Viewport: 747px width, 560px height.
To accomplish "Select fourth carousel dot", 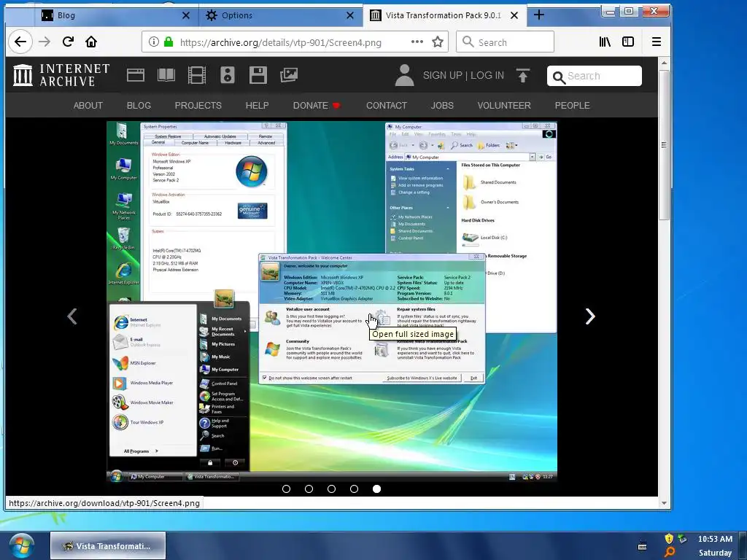I will coord(354,489).
